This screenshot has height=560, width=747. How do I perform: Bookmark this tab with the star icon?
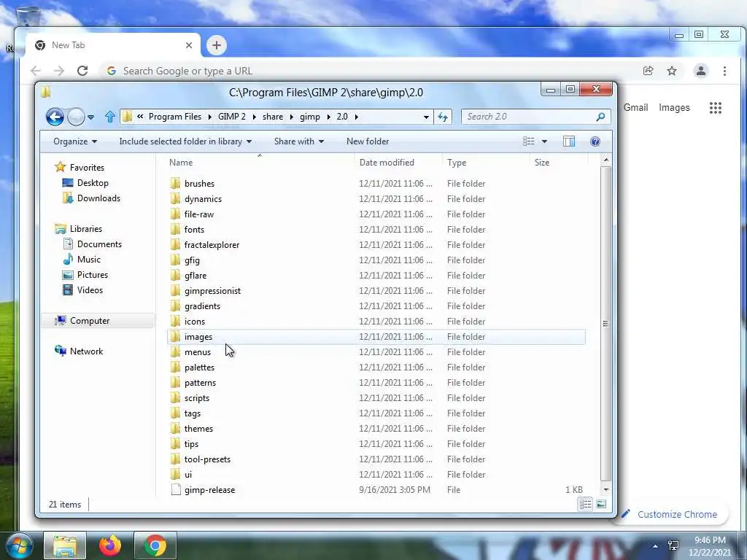point(672,71)
